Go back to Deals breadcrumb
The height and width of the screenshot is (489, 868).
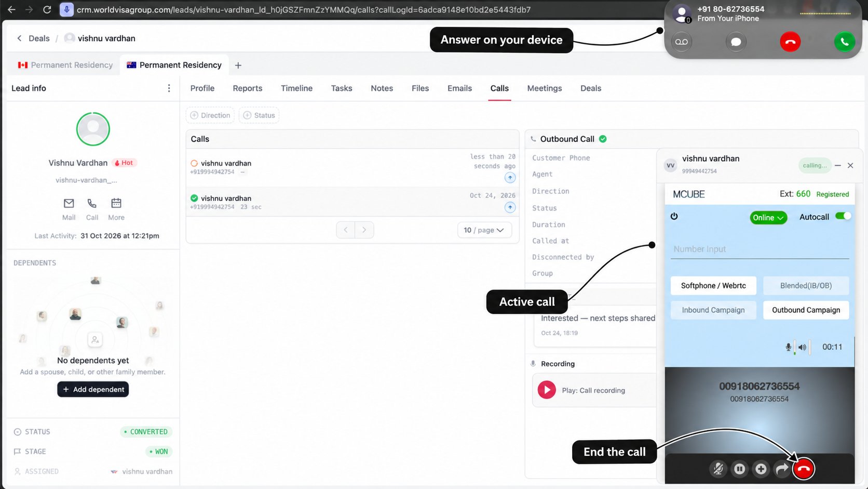39,38
